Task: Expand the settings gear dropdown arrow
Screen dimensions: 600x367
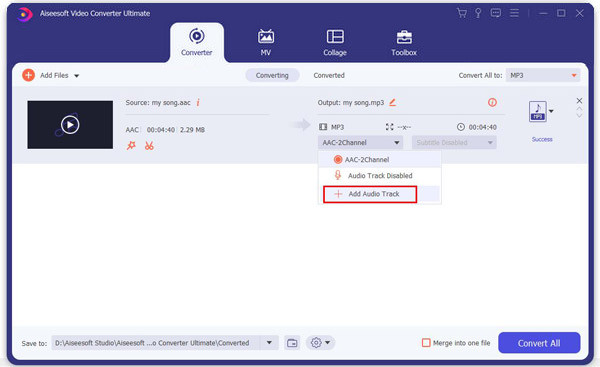Action: 328,343
